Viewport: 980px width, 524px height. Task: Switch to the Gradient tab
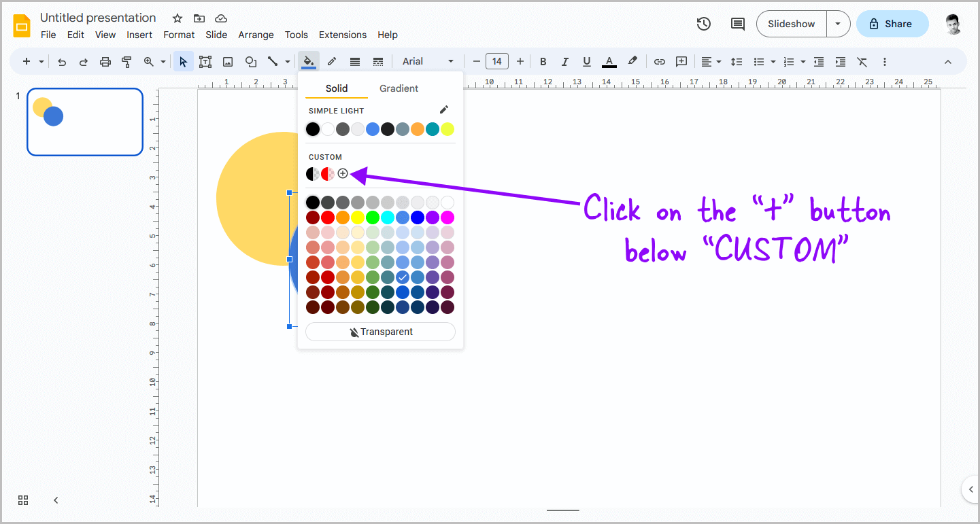[399, 88]
